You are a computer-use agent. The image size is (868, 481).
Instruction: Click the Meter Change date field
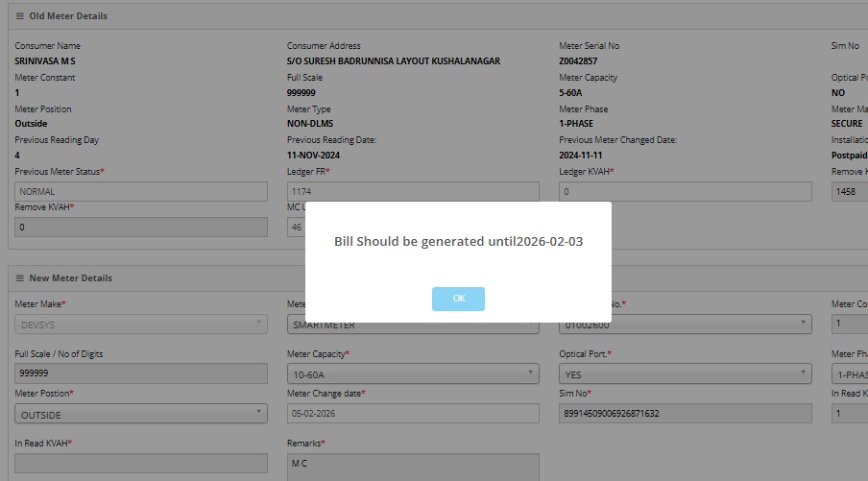point(413,414)
